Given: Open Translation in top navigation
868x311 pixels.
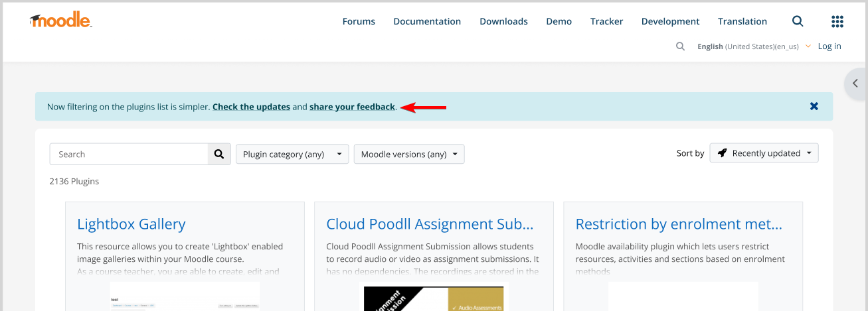Looking at the screenshot, I should click(742, 21).
